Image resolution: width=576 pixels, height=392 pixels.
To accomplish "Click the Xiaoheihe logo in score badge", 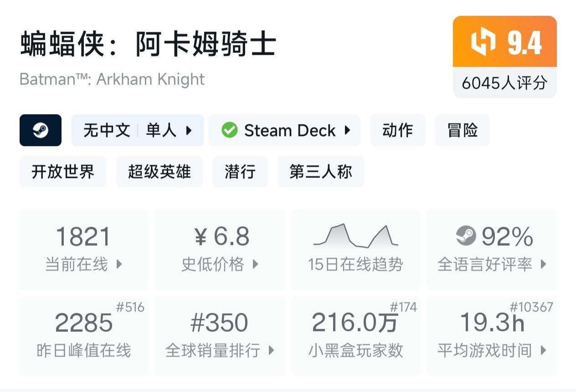I will [483, 42].
